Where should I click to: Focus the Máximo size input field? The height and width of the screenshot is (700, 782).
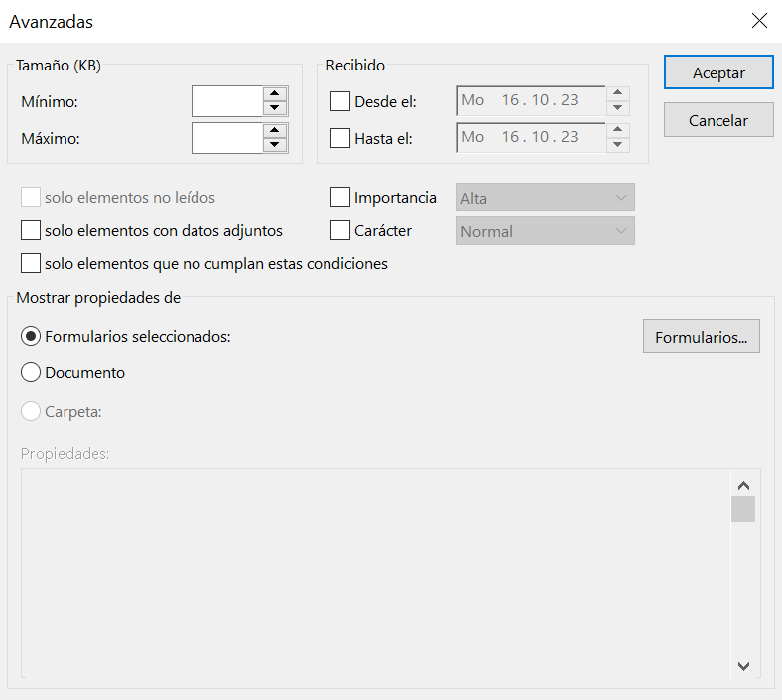click(x=227, y=138)
